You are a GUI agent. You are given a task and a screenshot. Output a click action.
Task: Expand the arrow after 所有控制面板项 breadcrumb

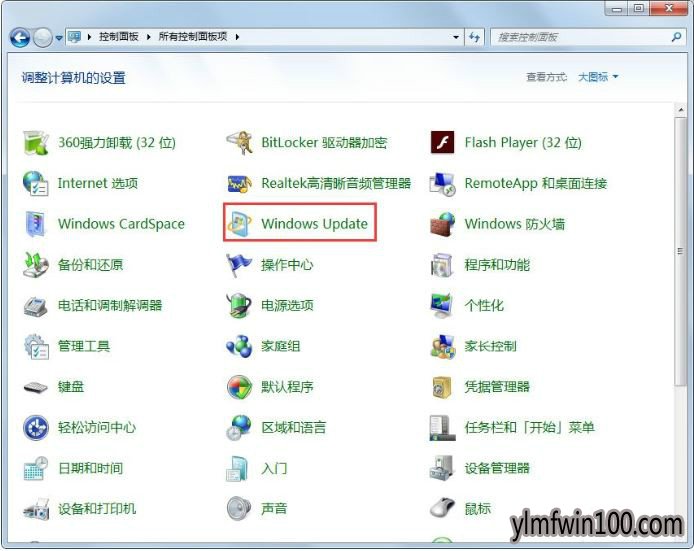(237, 37)
